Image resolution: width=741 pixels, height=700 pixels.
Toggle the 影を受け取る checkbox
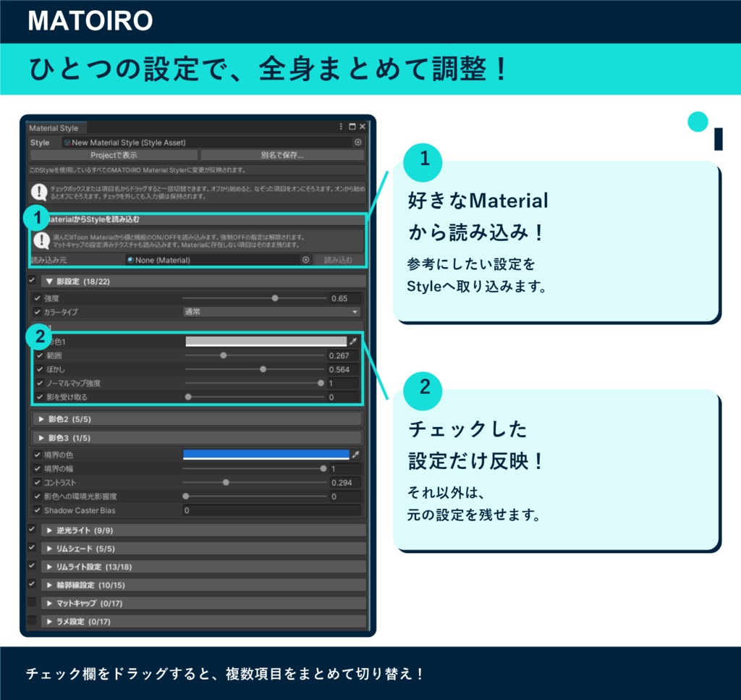click(x=40, y=397)
